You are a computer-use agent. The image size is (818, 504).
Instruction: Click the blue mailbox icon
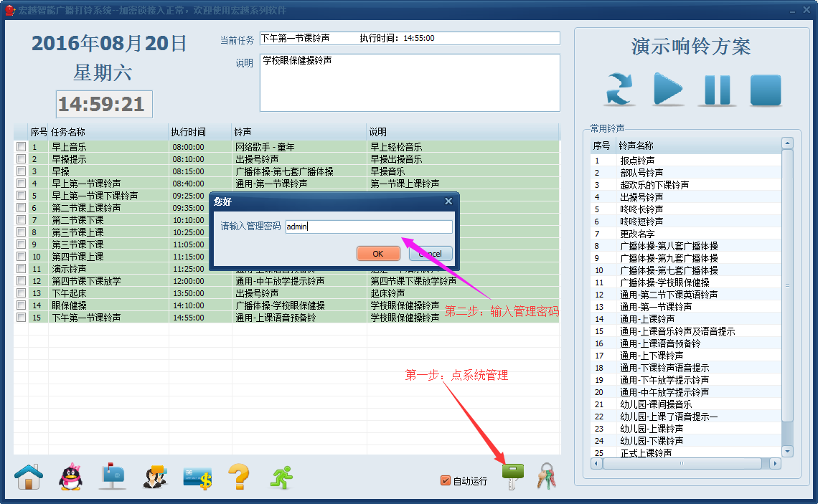(x=113, y=476)
